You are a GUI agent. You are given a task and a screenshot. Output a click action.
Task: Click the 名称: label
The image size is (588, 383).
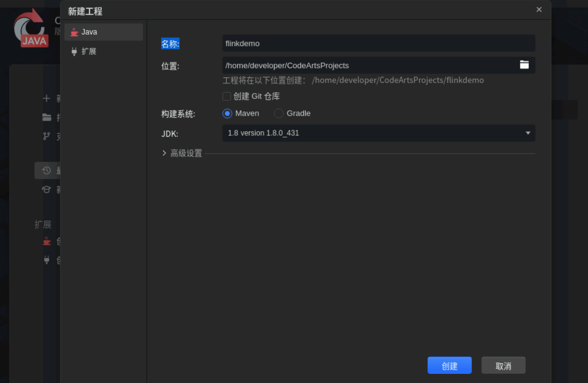click(171, 44)
